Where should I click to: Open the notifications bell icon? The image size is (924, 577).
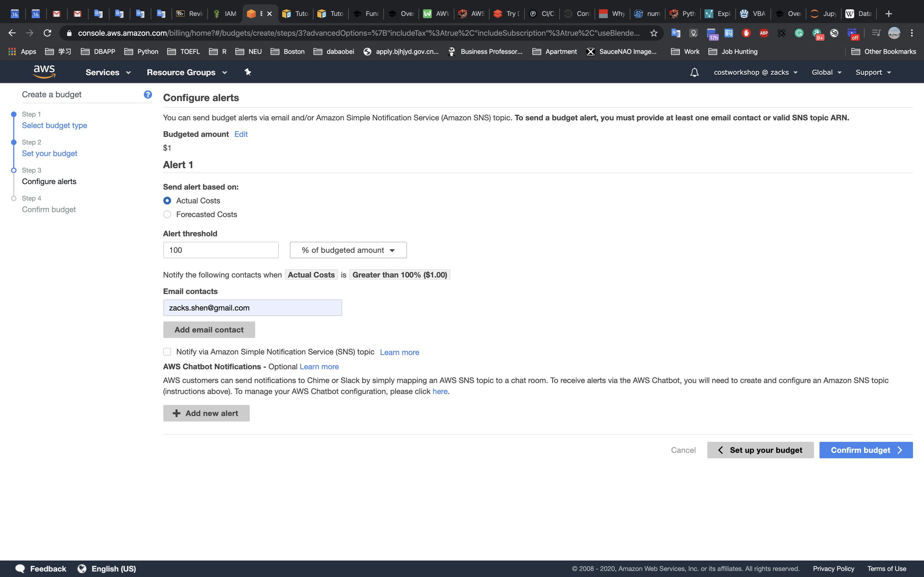pyautogui.click(x=694, y=73)
